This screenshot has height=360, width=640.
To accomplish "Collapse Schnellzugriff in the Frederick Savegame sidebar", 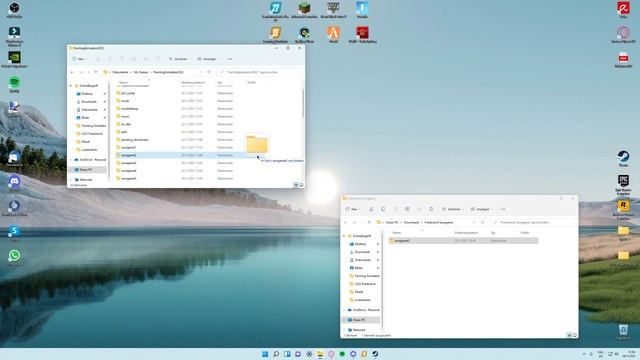I will pos(344,236).
